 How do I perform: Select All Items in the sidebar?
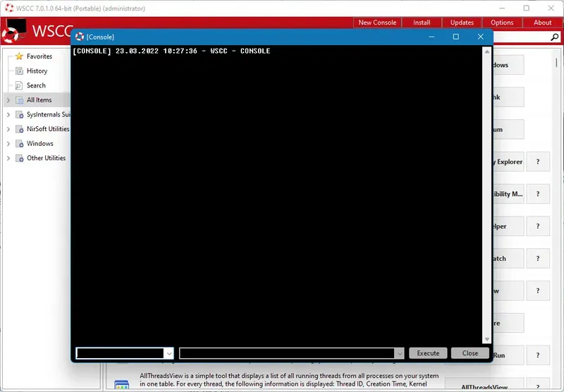point(39,100)
